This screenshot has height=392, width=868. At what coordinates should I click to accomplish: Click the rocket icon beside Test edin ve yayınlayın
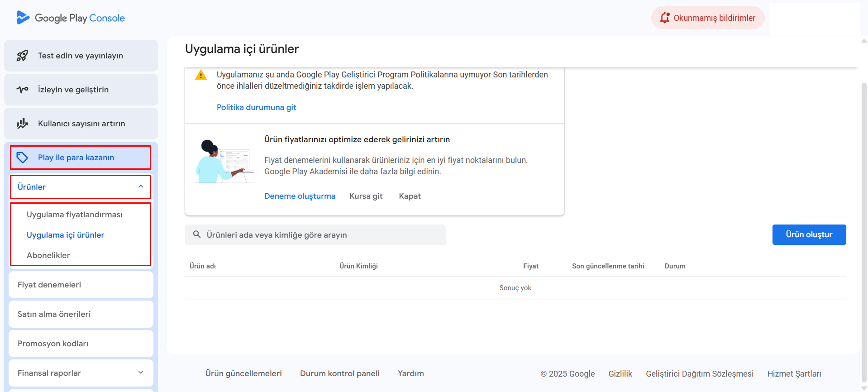[22, 56]
